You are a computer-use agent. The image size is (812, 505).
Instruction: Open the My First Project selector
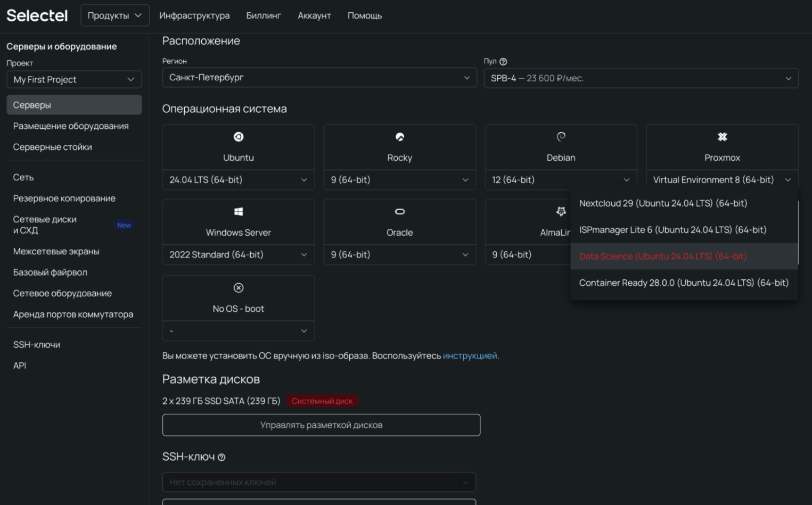74,79
